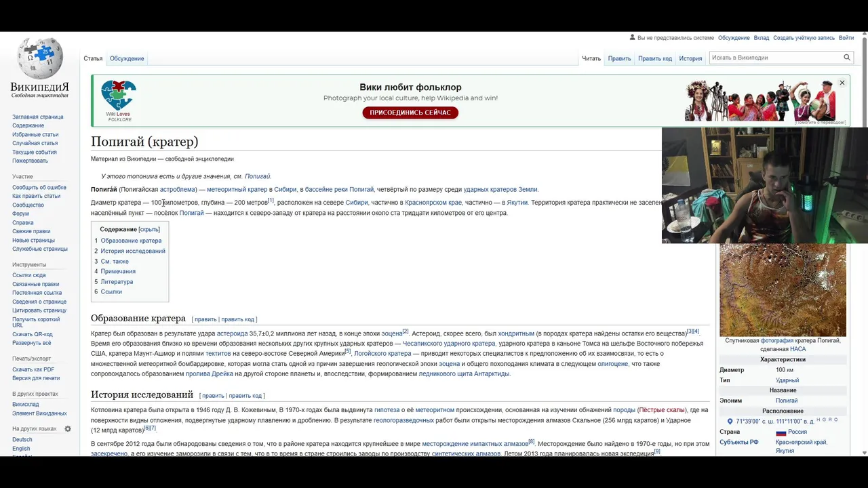Open Содержание sidebar link

click(x=28, y=125)
